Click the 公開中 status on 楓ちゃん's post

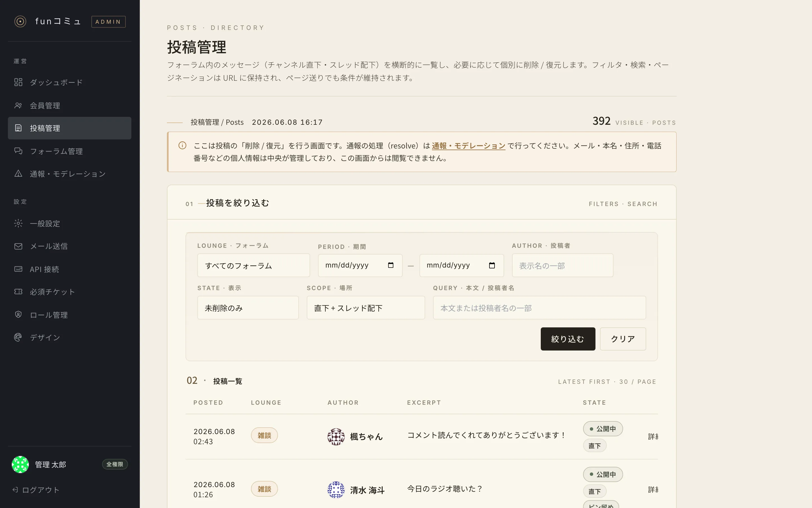click(x=603, y=429)
